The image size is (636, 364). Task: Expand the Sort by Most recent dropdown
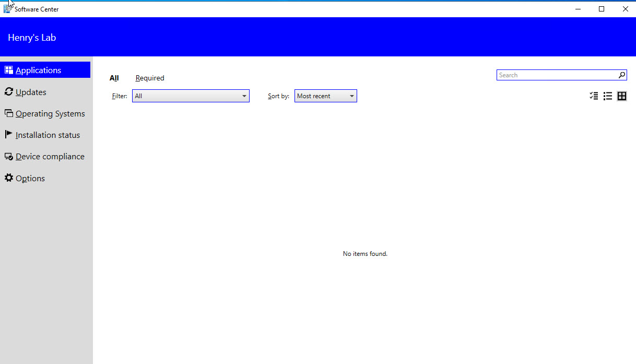[x=325, y=96]
